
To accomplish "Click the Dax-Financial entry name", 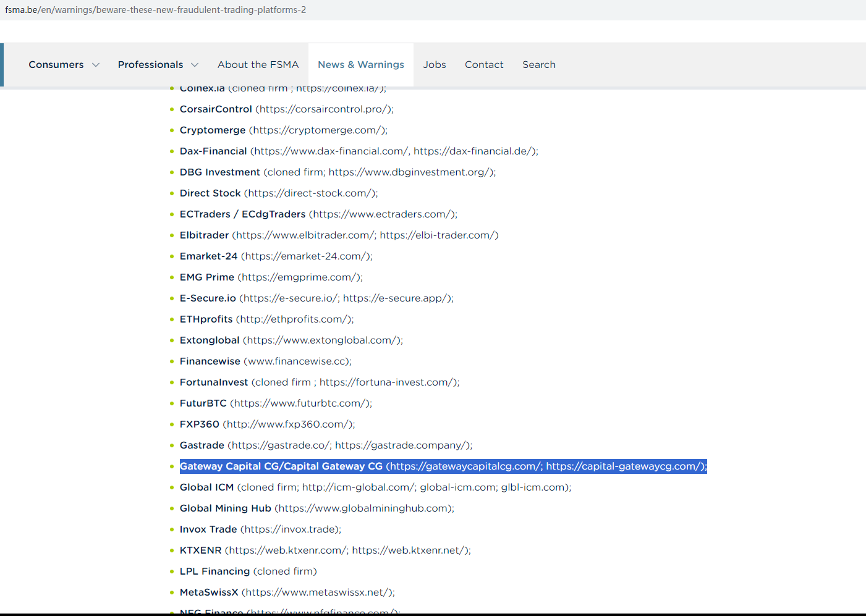I will coord(213,151).
